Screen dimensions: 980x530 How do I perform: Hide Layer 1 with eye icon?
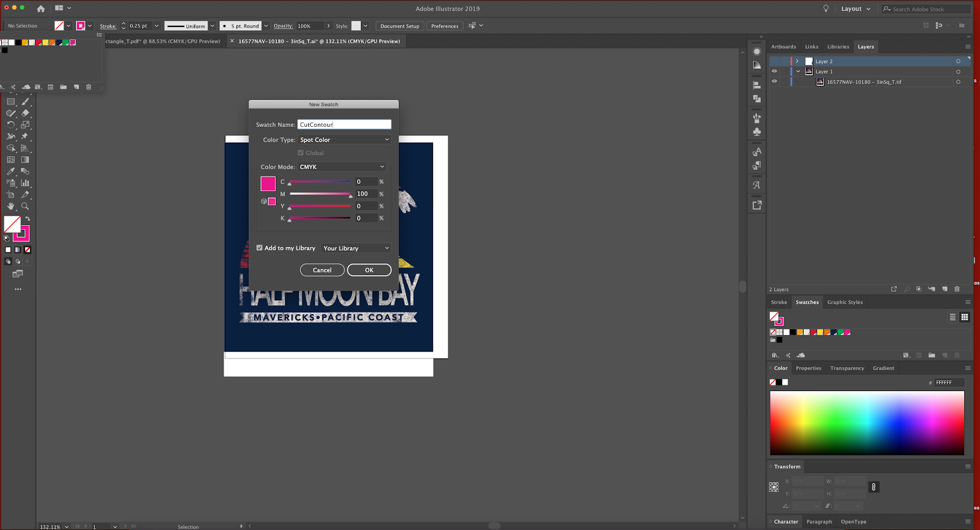point(774,71)
